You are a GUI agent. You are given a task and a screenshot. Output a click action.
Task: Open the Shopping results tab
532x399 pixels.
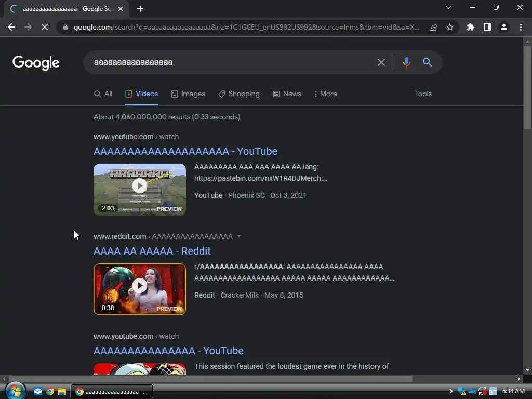(239, 94)
